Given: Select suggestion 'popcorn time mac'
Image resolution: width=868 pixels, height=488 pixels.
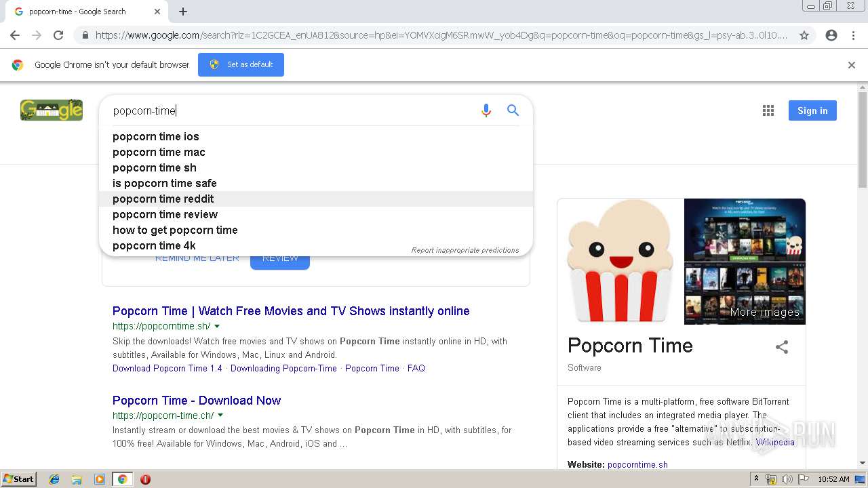Looking at the screenshot, I should pos(316,152).
